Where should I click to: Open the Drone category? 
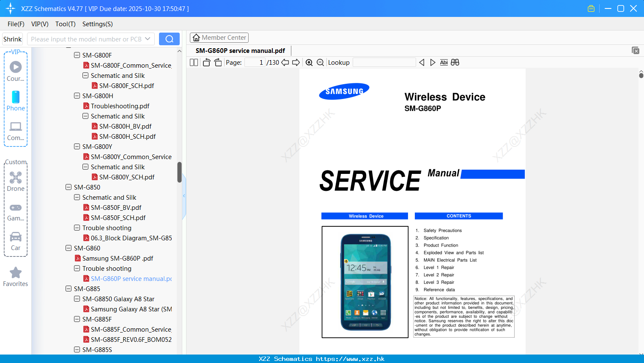tap(16, 181)
